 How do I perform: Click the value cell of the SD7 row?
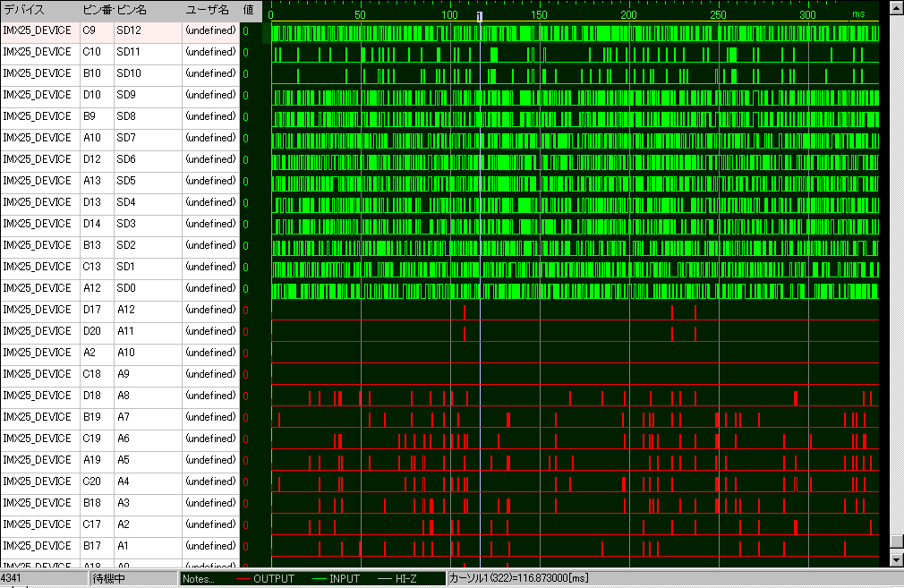pos(246,138)
